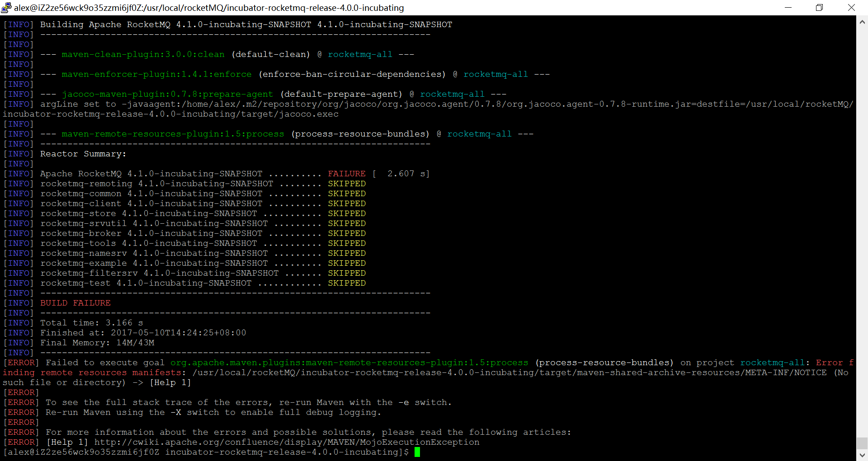Click 'Failed to execute goal' error text
The image size is (868, 461).
pos(105,362)
